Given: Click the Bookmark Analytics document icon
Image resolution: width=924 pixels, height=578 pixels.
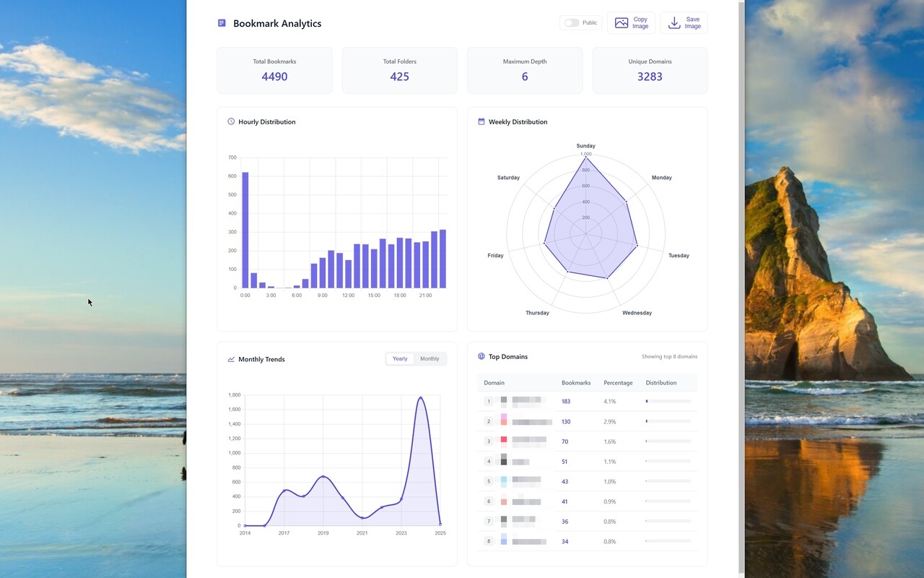Looking at the screenshot, I should coord(222,23).
